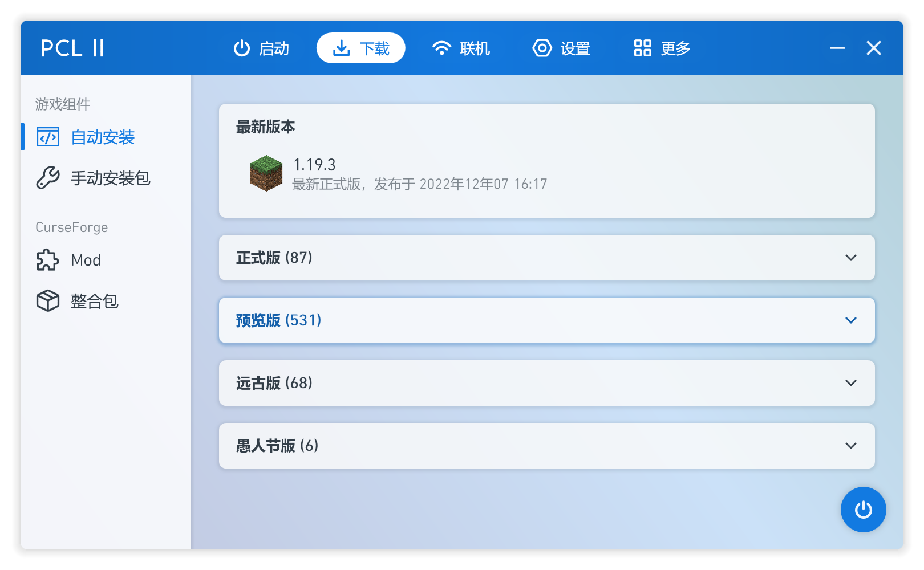Open the 手动安装包 sidebar entry

point(110,178)
